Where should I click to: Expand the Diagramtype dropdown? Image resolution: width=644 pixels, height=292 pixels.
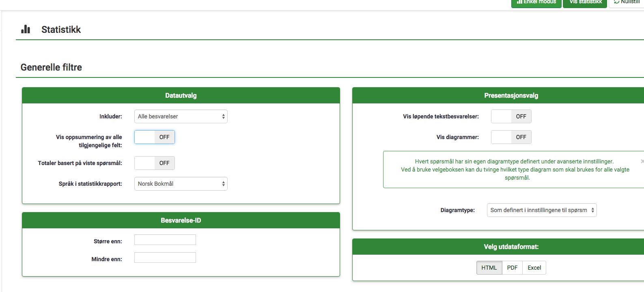[542, 210]
